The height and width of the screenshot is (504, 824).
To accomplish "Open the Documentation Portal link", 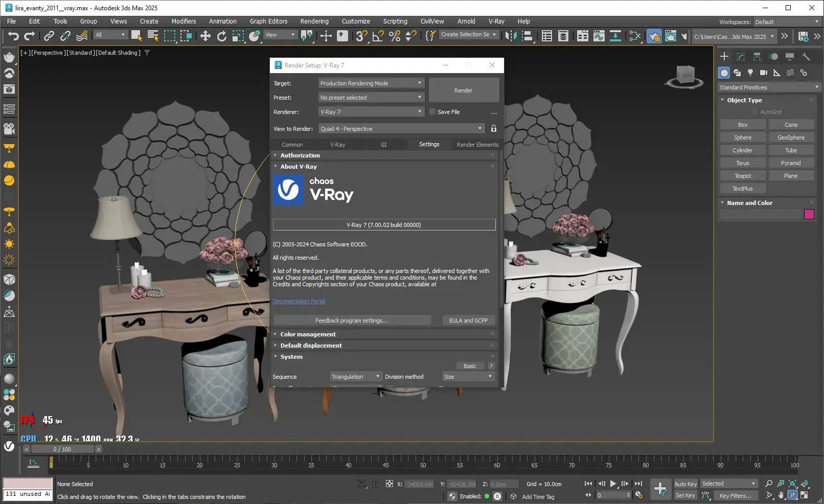I will click(x=299, y=301).
